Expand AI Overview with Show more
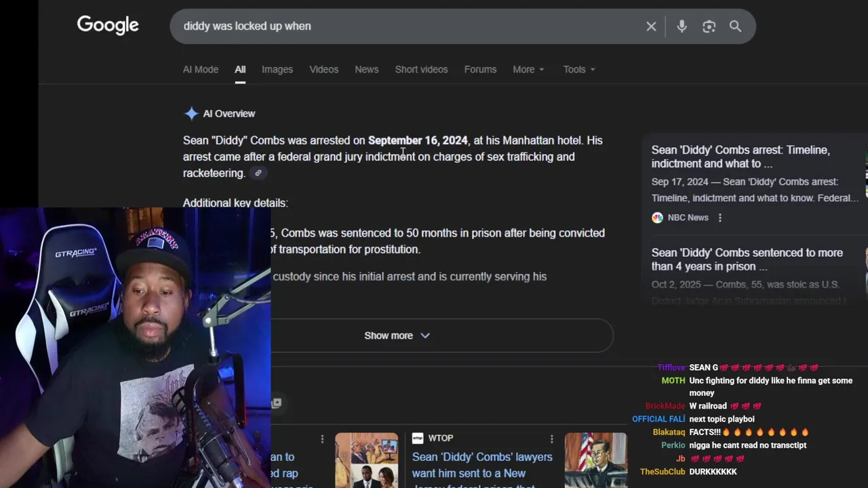Image resolution: width=868 pixels, height=488 pixels. point(397,335)
